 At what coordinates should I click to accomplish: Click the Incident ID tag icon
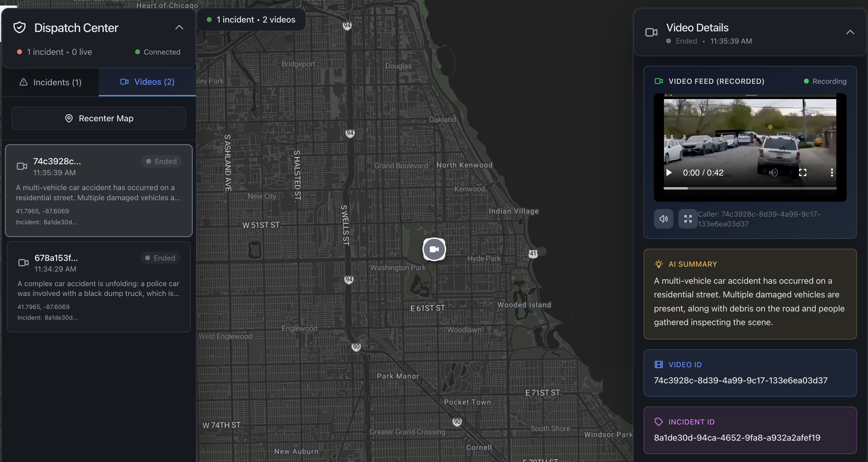tap(658, 421)
